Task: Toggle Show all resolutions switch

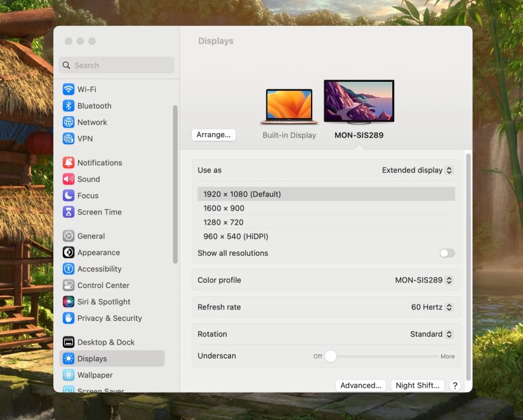Action: [447, 253]
